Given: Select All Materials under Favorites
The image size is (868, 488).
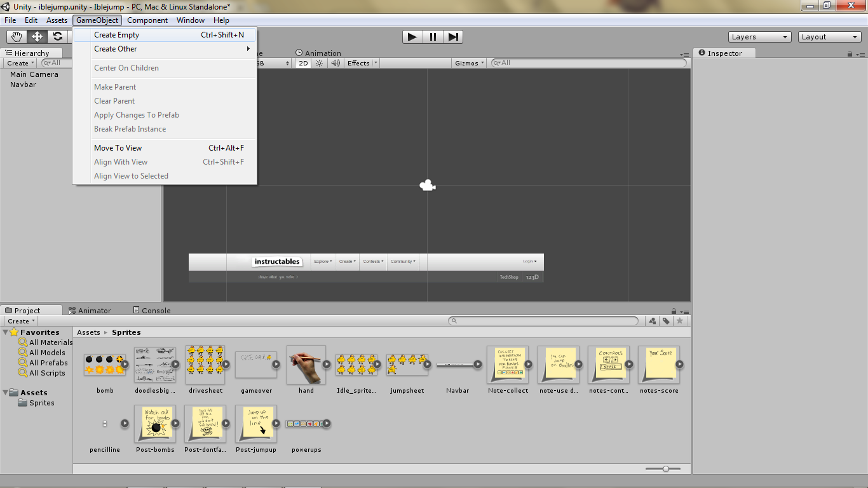Looking at the screenshot, I should (46, 342).
